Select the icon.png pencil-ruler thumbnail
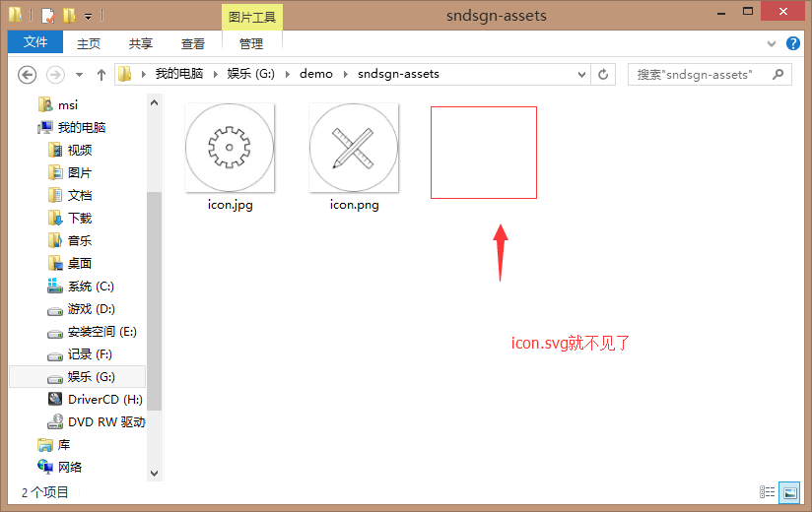This screenshot has height=512, width=812. (x=354, y=148)
